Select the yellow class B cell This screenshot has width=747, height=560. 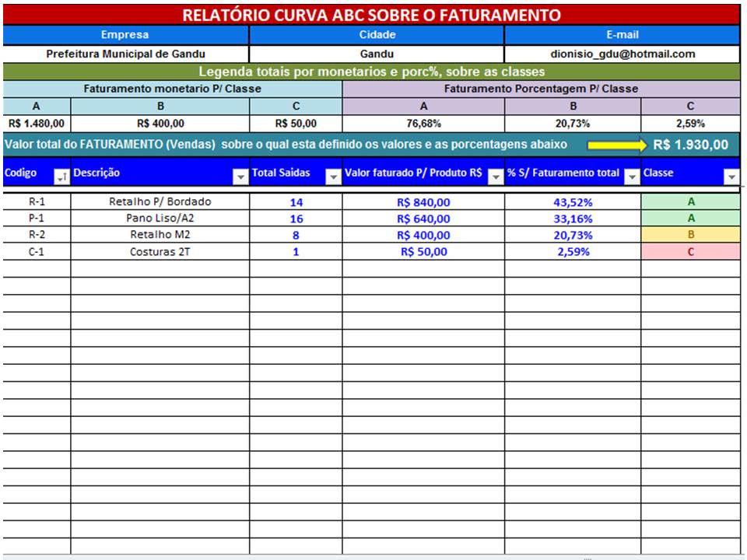(x=690, y=235)
